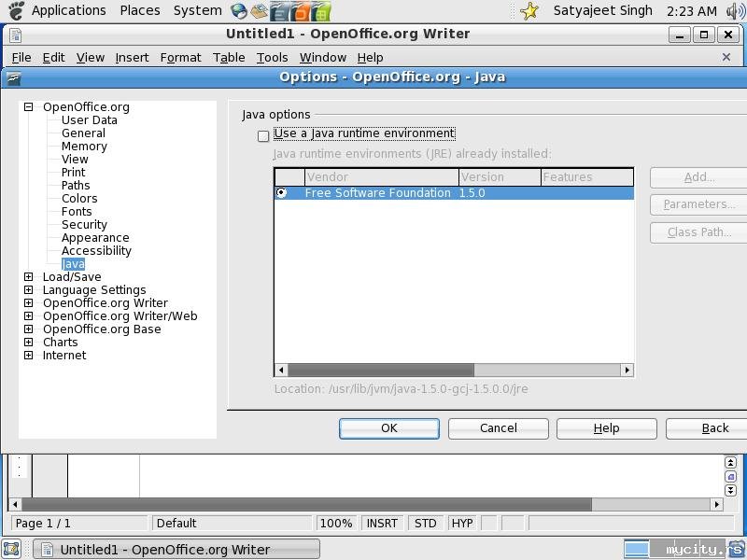Toggle HYP hyperlink mode in the status bar
Viewport: 747px width, 560px height.
point(462,524)
